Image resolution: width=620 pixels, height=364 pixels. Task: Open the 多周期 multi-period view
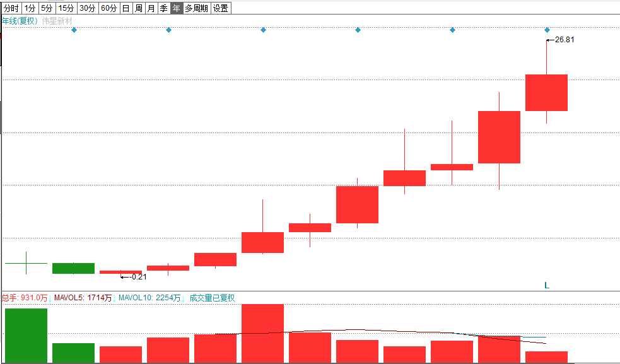coord(196,8)
